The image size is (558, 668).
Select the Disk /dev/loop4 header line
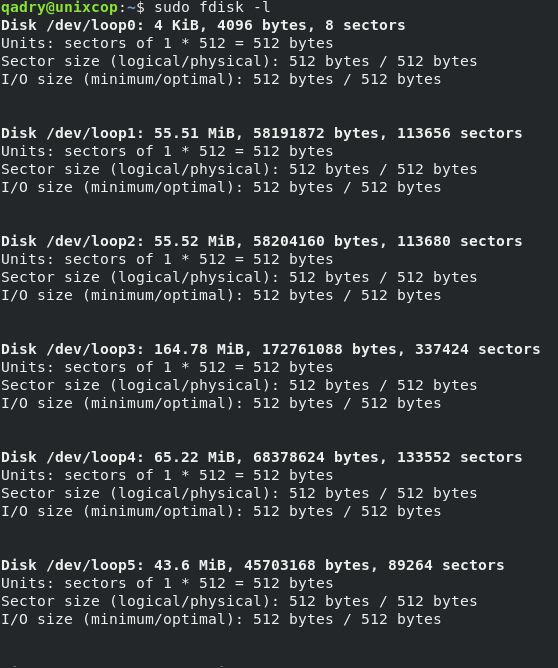coord(262,458)
